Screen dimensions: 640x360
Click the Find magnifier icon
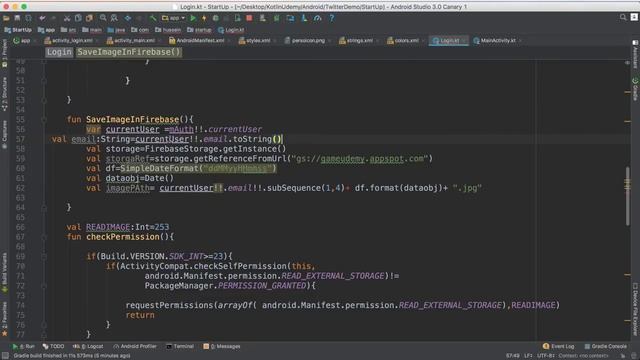coord(103,18)
